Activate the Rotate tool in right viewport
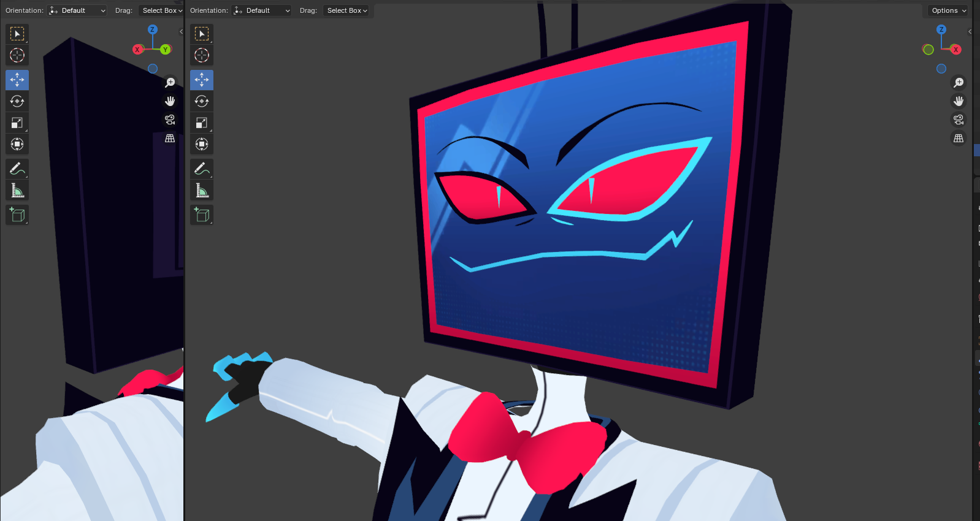Image resolution: width=980 pixels, height=521 pixels. pyautogui.click(x=202, y=101)
